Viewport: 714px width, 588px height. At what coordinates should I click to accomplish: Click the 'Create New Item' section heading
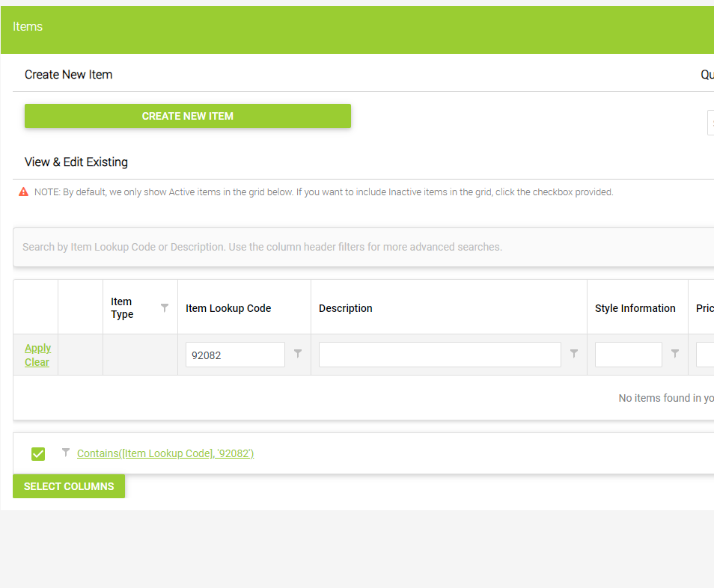68,75
